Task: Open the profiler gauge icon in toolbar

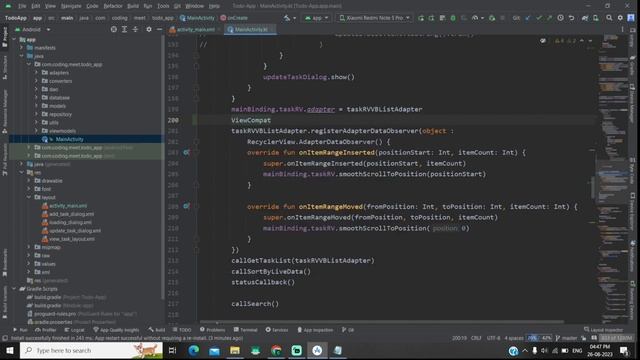Action: (475, 18)
